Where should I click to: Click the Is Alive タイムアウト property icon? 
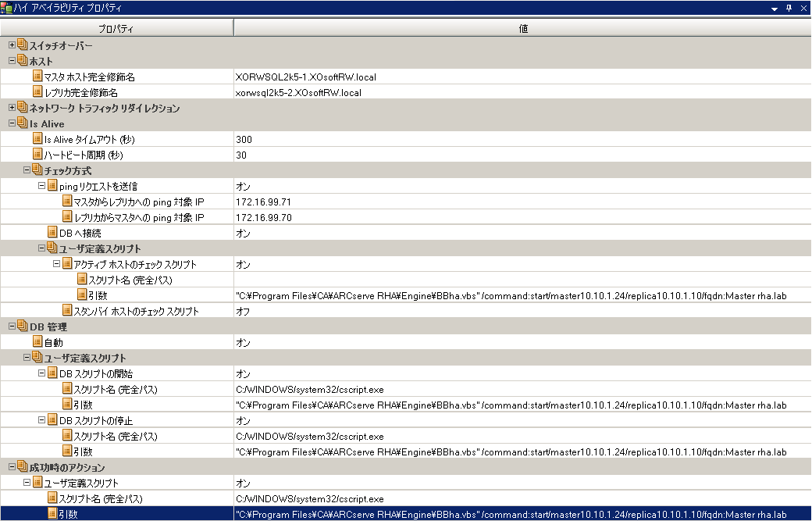37,138
